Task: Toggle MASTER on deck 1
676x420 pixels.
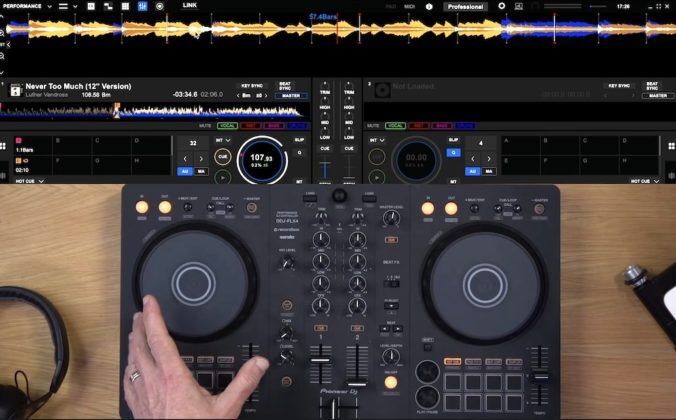Action: pyautogui.click(x=291, y=95)
